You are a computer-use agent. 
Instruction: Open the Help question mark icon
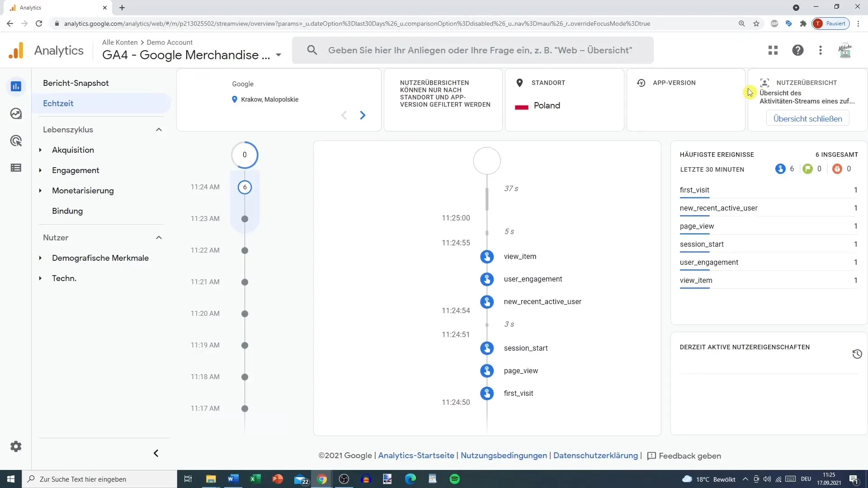[798, 50]
